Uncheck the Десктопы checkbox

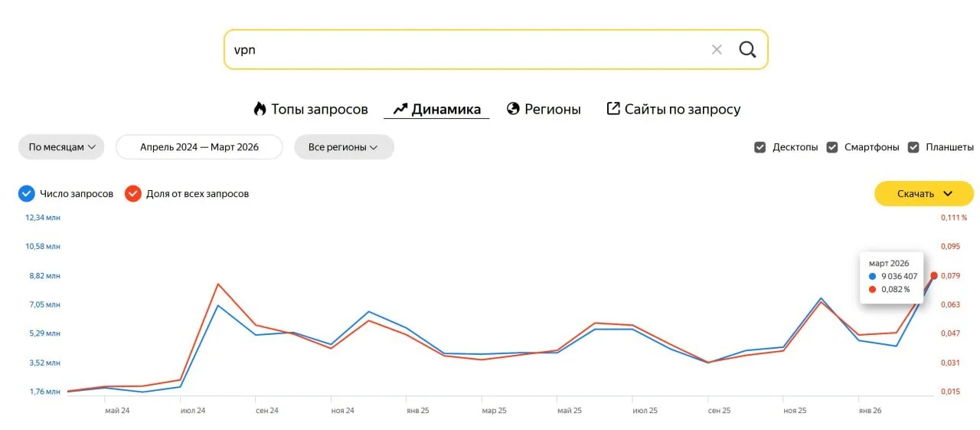[759, 147]
